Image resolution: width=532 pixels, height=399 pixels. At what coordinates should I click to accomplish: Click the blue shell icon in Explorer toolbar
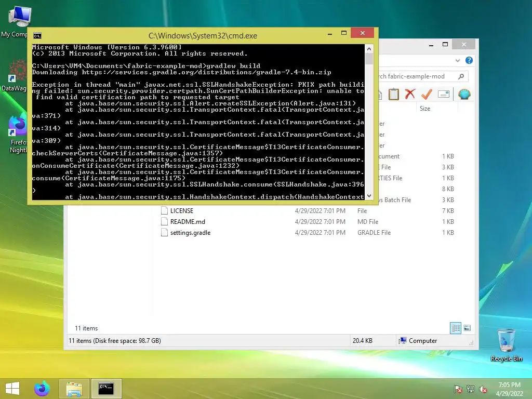tap(464, 94)
